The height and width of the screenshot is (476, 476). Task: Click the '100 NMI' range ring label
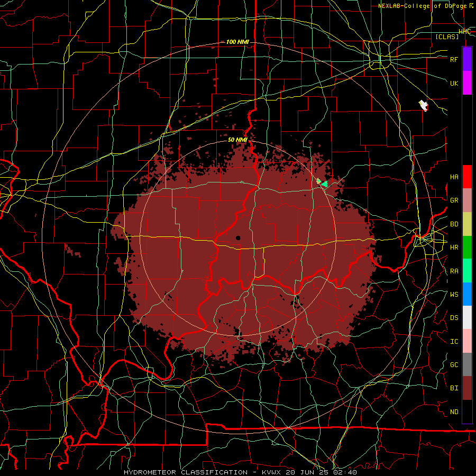click(237, 42)
